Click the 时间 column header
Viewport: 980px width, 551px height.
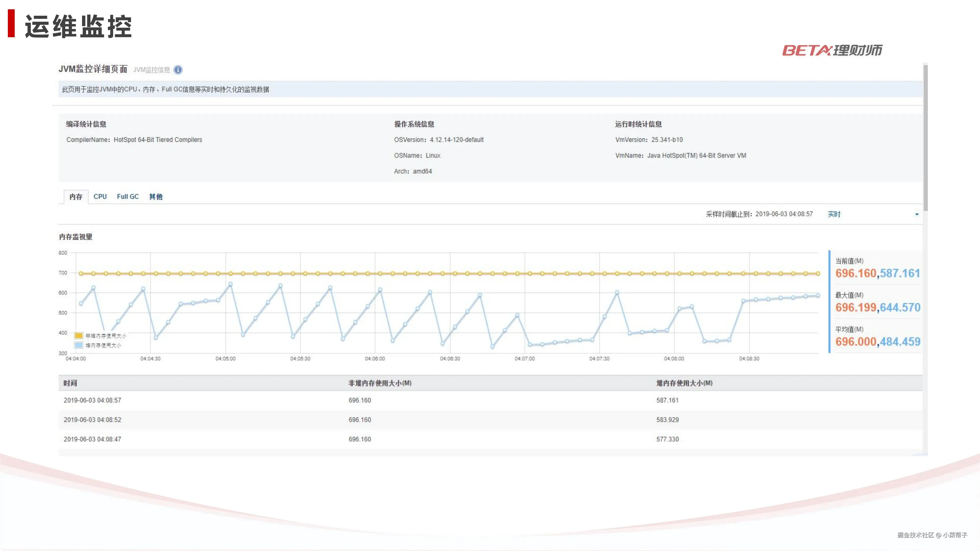(x=70, y=383)
